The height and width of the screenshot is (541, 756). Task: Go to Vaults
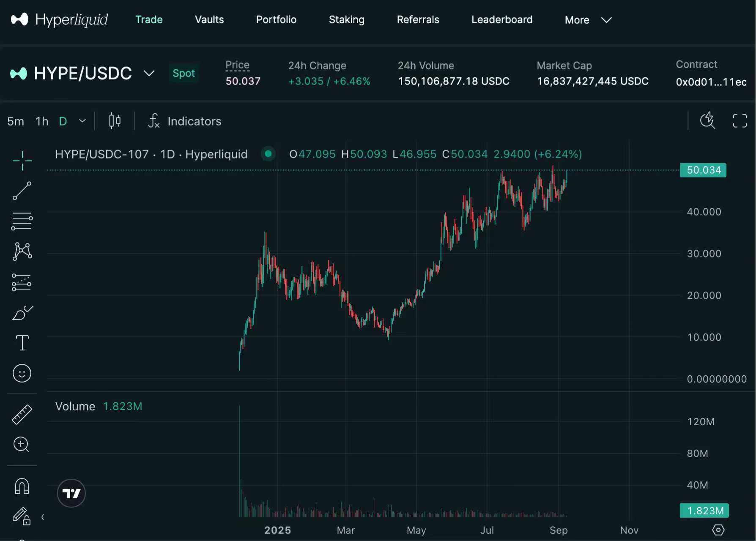pyautogui.click(x=209, y=19)
